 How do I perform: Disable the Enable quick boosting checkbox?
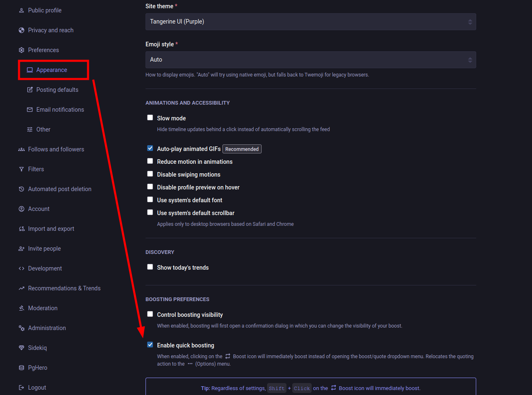coord(150,345)
